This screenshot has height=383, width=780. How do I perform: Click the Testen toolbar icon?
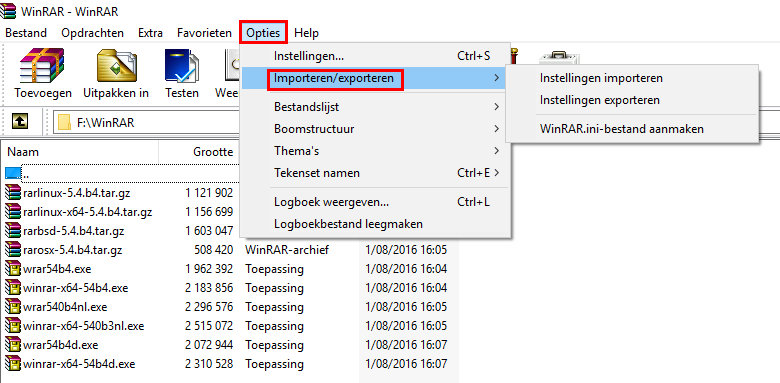click(x=182, y=65)
